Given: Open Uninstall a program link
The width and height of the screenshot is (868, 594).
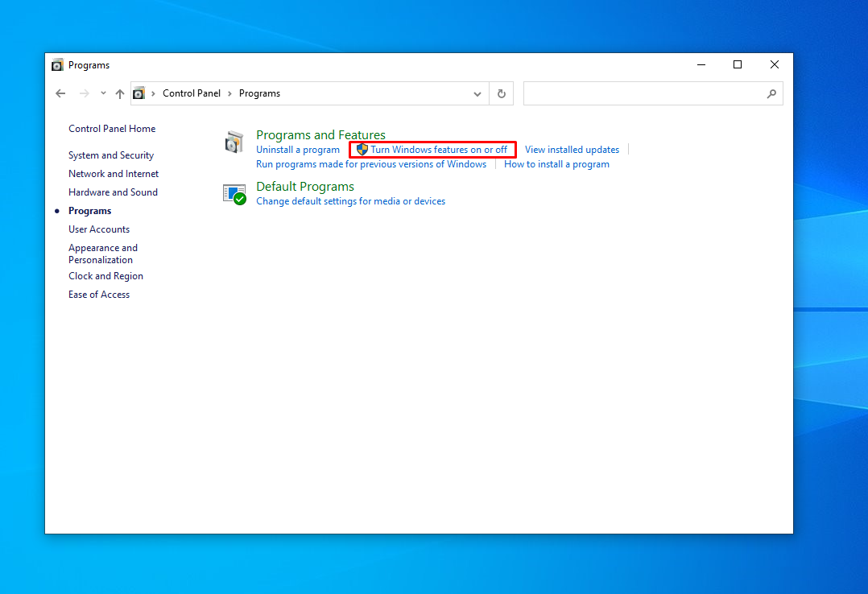Looking at the screenshot, I should [x=298, y=150].
